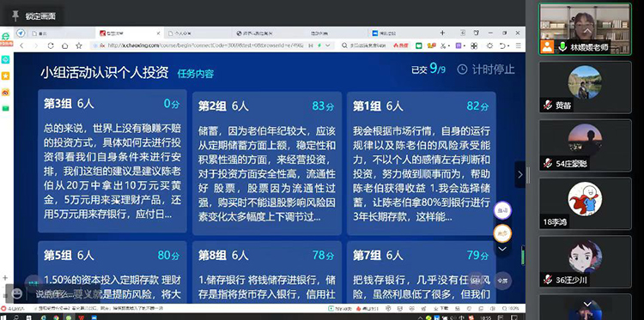
Task: Click down chevron at participant list bottom
Action: pyautogui.click(x=587, y=304)
